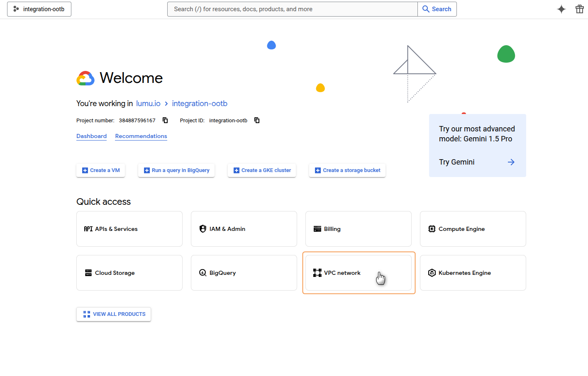Click the Try Gemini arrow icon
The height and width of the screenshot is (376, 588).
pyautogui.click(x=511, y=162)
